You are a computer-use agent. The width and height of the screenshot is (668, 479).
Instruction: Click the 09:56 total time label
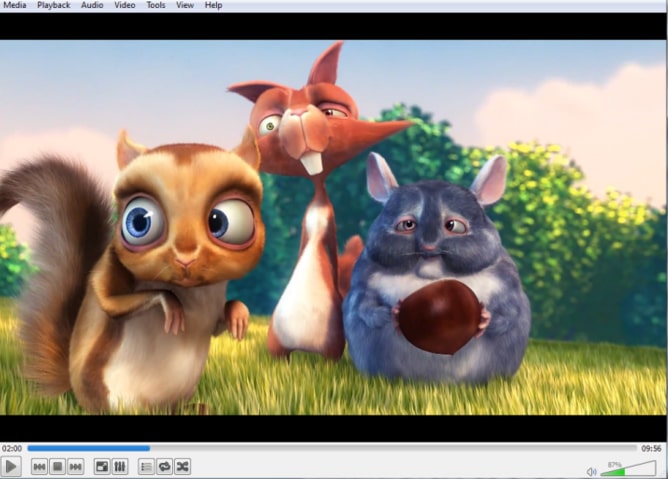(652, 448)
